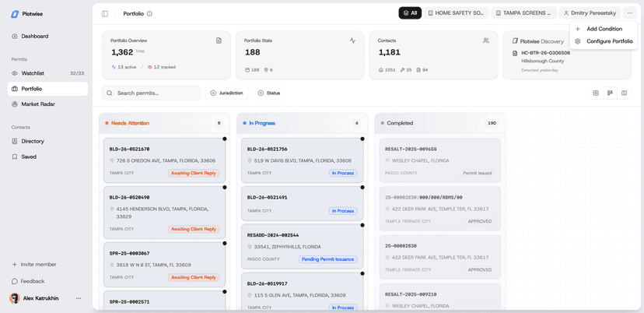Open permit card BLD-26-0521670
This screenshot has width=644, height=313.
tap(164, 160)
